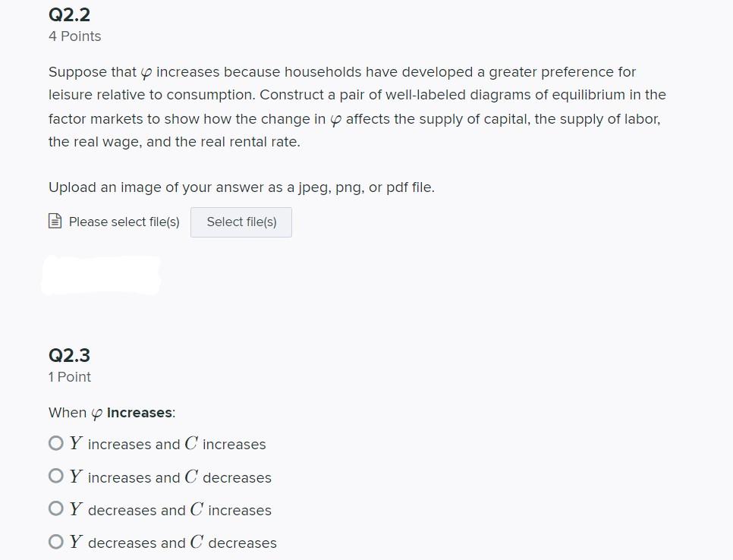Click the 'Upload an image of your answer' instruction

(242, 187)
